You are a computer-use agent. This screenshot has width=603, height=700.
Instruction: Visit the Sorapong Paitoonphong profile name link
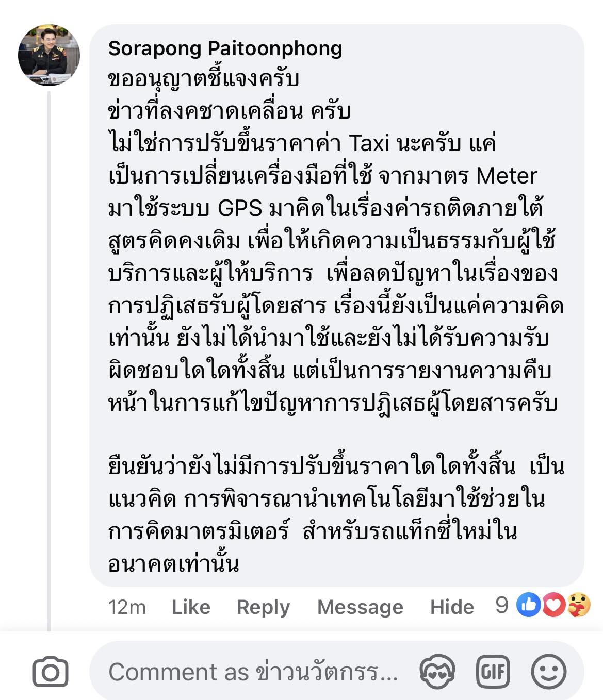click(x=225, y=48)
